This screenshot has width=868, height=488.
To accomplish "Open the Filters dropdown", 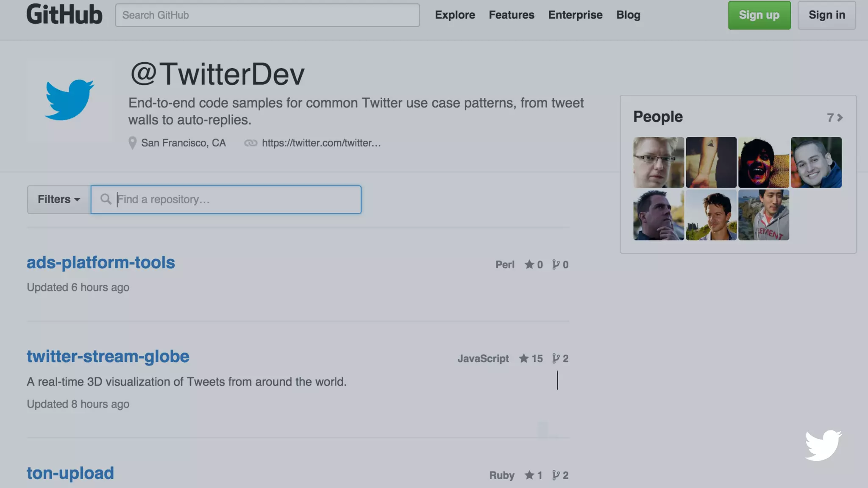I will [58, 199].
